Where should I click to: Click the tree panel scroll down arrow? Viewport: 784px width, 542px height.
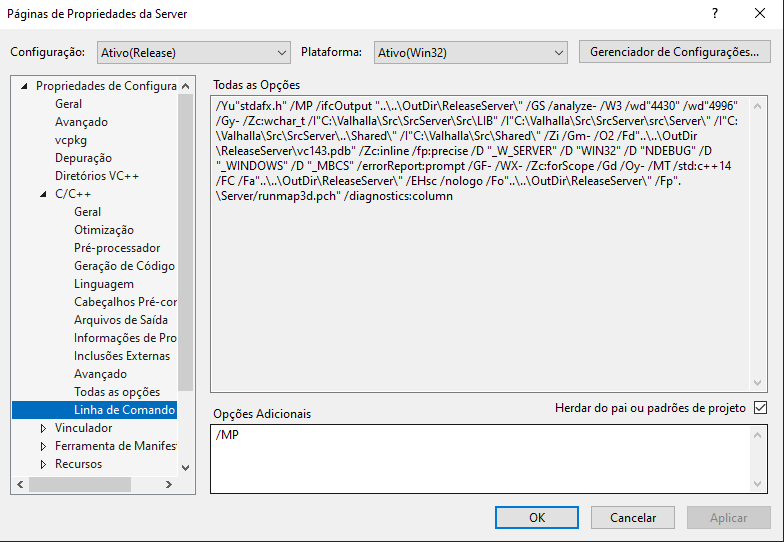185,467
